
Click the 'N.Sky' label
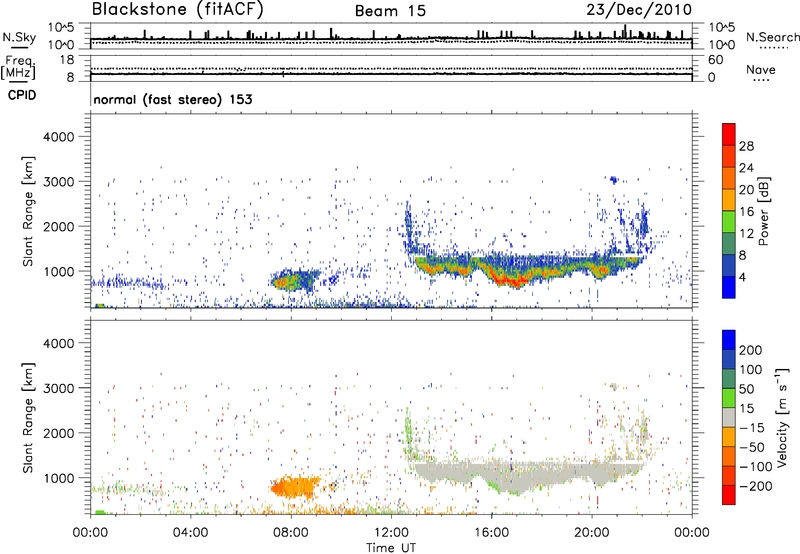[x=19, y=37]
